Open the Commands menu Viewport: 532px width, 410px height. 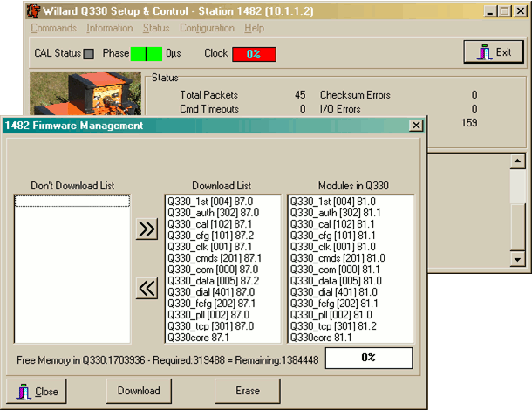(53, 28)
